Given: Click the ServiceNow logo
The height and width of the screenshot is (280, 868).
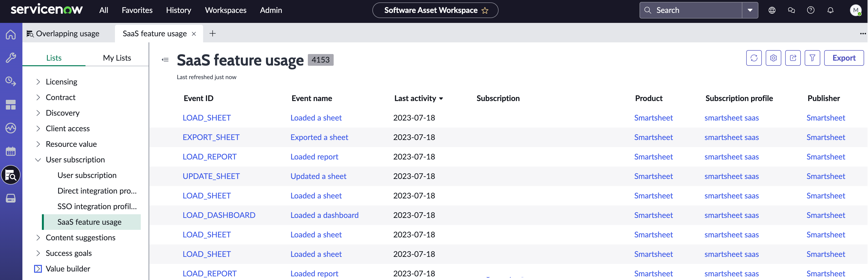Looking at the screenshot, I should tap(47, 9).
